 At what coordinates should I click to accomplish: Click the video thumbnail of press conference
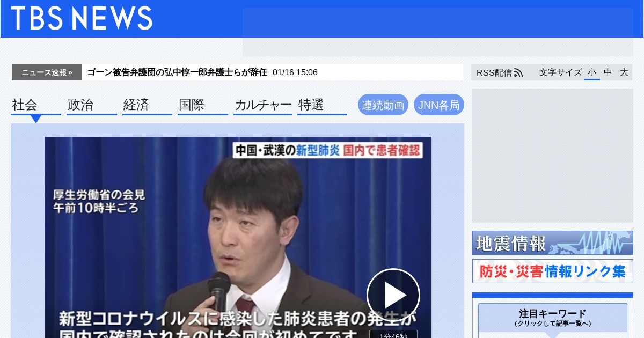238,237
